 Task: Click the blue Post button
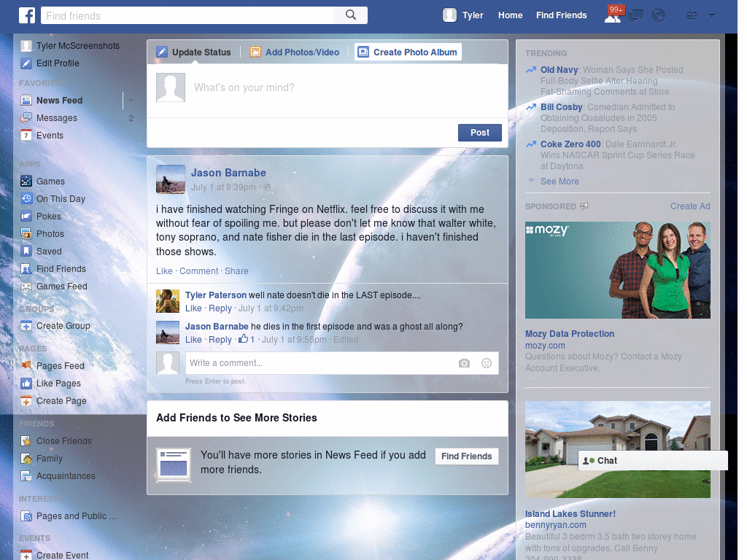pyautogui.click(x=480, y=133)
